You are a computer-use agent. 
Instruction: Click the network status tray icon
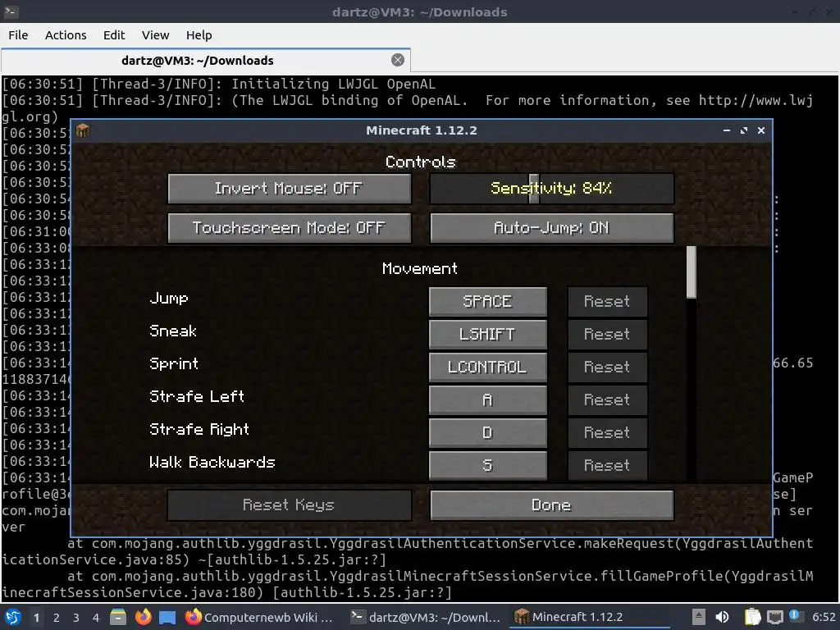[774, 617]
